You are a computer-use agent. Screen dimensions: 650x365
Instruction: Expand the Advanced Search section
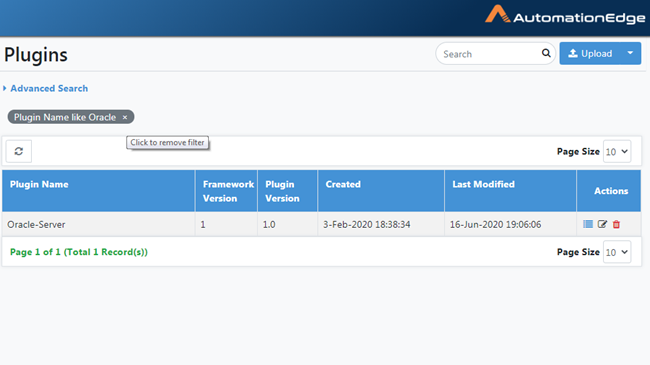46,88
